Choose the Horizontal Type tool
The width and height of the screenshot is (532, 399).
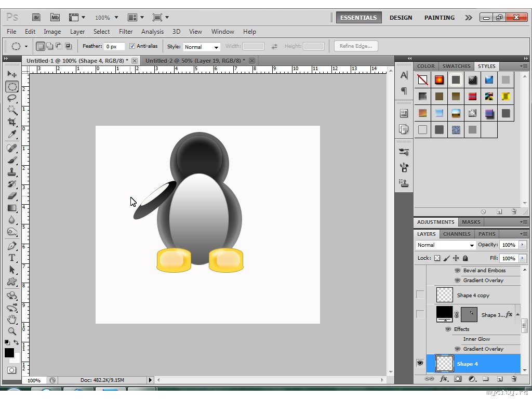coord(12,258)
